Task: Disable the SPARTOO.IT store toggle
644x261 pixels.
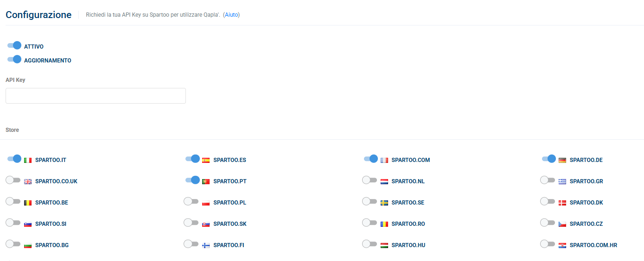Action: (14, 159)
